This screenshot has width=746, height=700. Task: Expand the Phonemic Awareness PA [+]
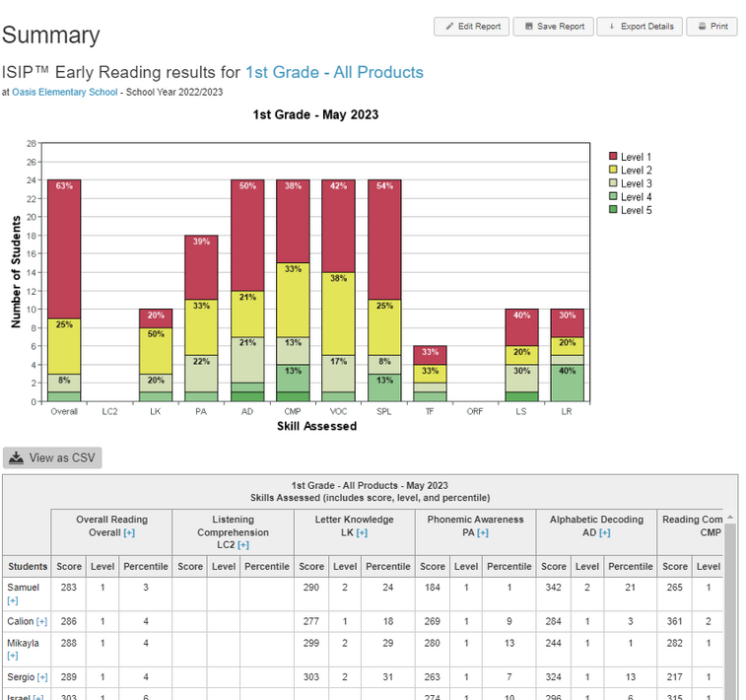pos(483,533)
